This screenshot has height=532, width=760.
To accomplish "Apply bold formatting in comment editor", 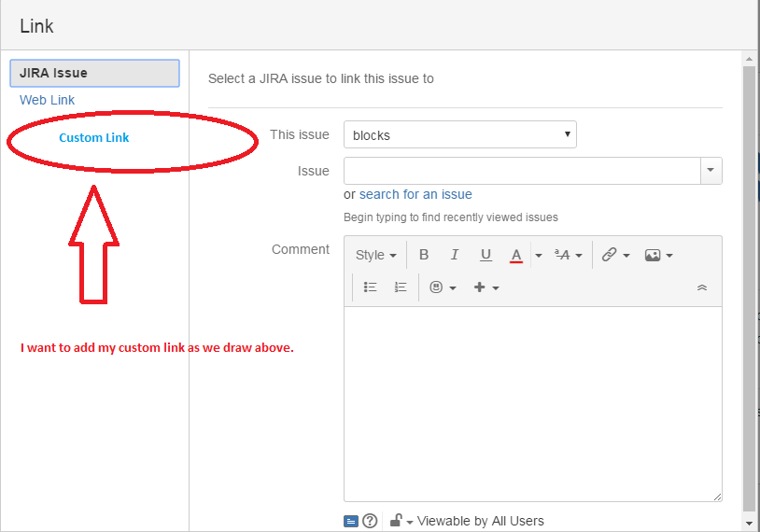I will [x=424, y=255].
